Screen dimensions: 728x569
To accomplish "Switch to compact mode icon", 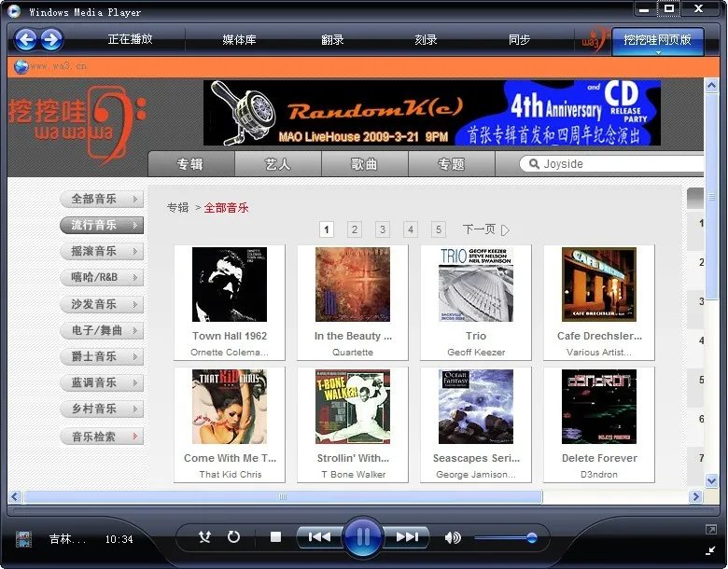I will pyautogui.click(x=710, y=551).
